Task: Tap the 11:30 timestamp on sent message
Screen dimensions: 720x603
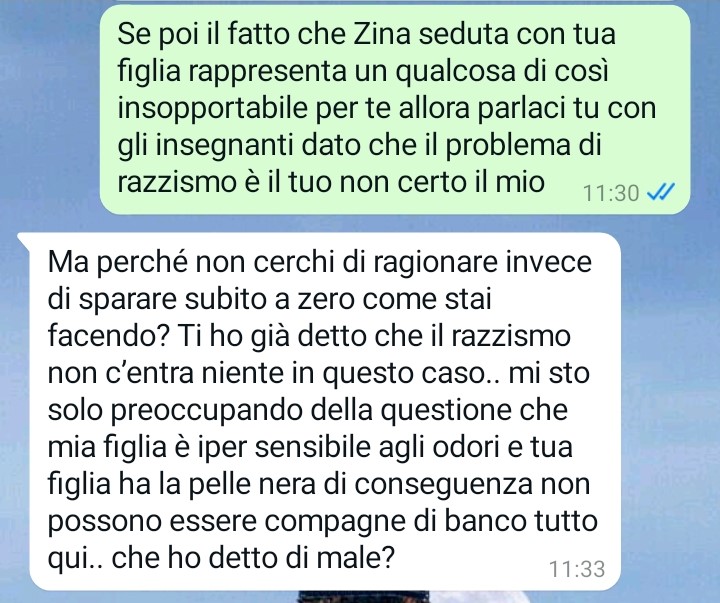Action: coord(611,193)
